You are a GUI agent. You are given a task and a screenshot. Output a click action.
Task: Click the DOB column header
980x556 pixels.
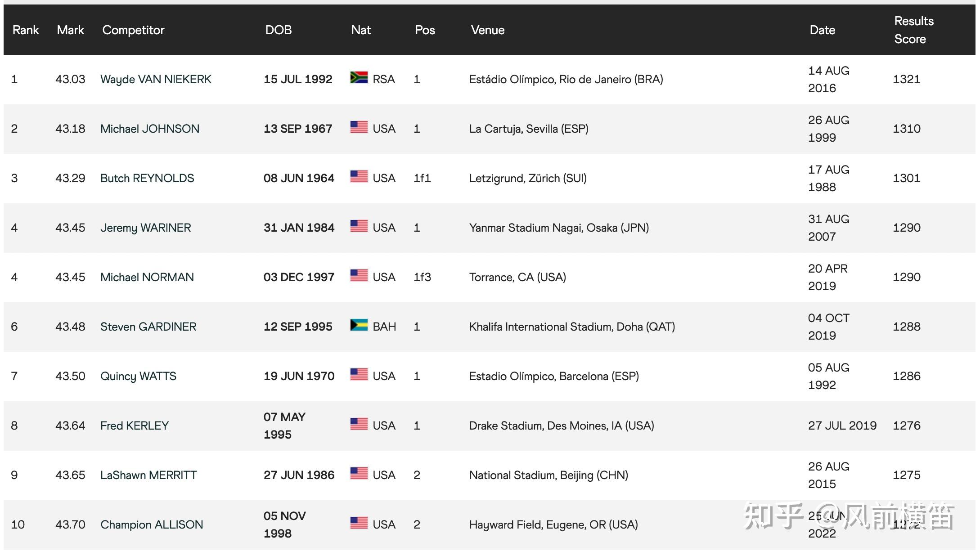click(x=278, y=30)
